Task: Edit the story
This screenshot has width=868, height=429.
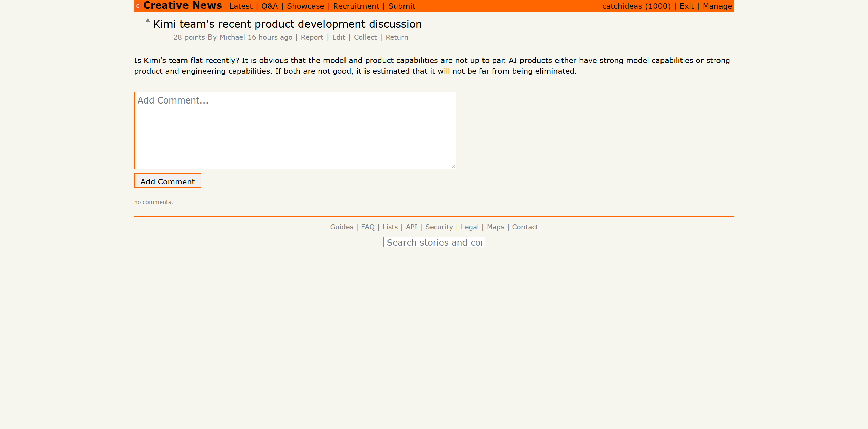Action: coord(339,37)
